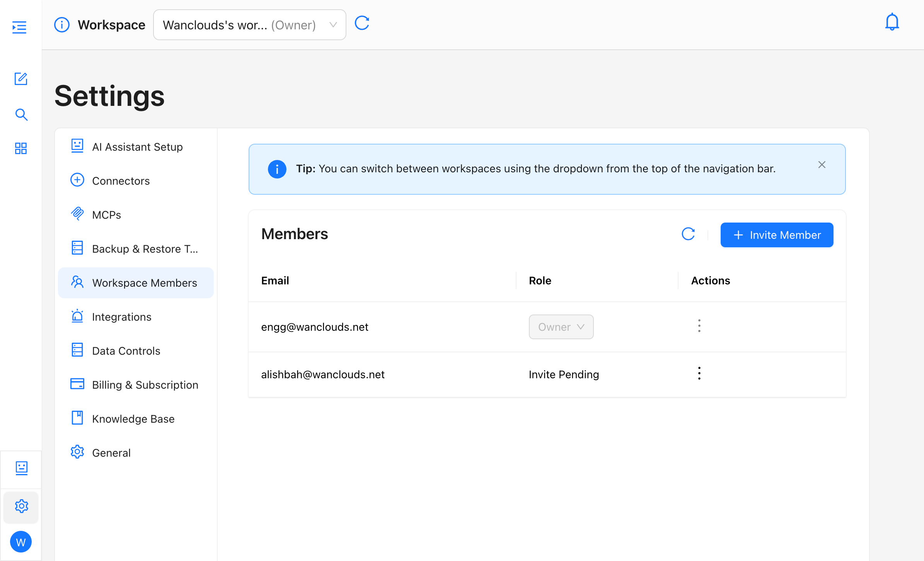Screen dimensions: 924x561
Task: Open actions menu for alishbah@wanclouds.net
Action: pyautogui.click(x=699, y=373)
